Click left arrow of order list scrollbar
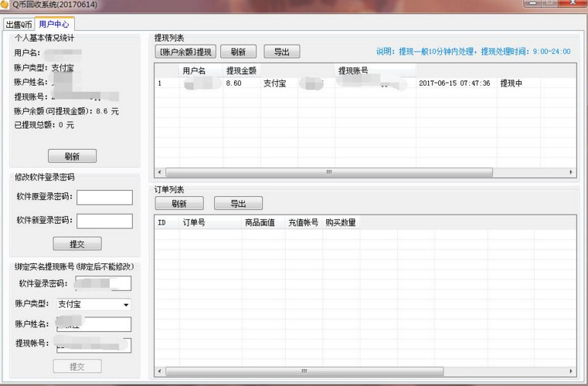Image resolution: width=588 pixels, height=386 pixels. click(x=159, y=371)
